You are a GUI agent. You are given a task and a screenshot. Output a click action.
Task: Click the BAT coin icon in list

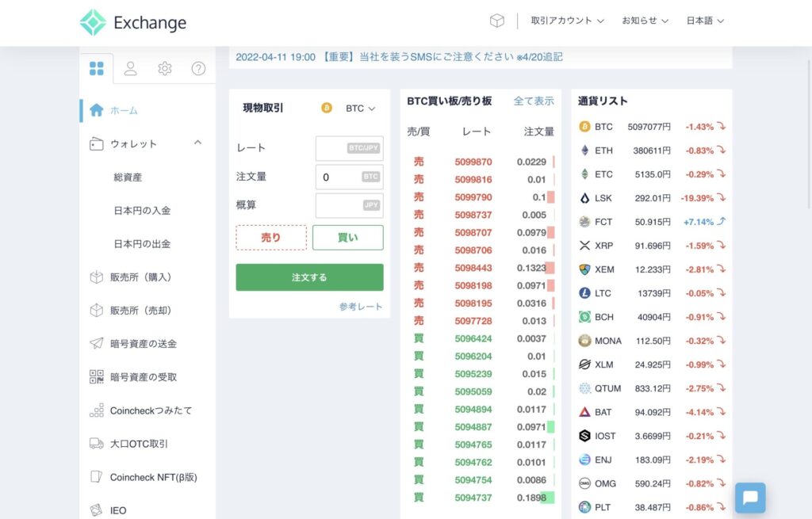(584, 412)
